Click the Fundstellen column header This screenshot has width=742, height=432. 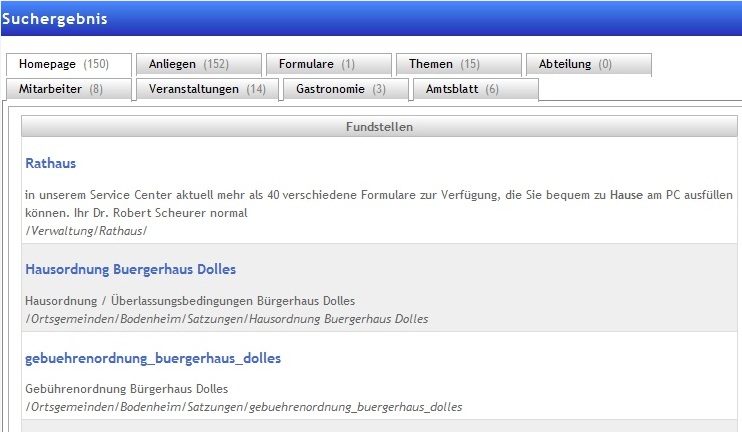coord(379,127)
